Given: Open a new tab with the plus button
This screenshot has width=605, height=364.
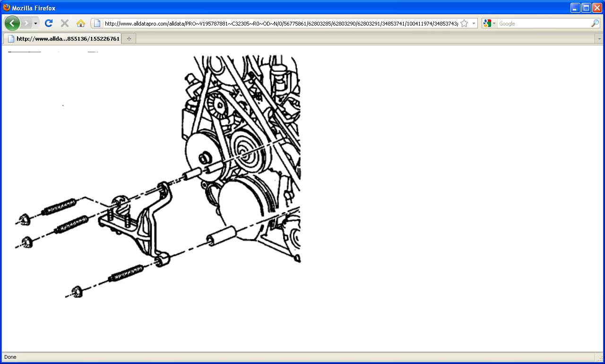Looking at the screenshot, I should (x=129, y=39).
